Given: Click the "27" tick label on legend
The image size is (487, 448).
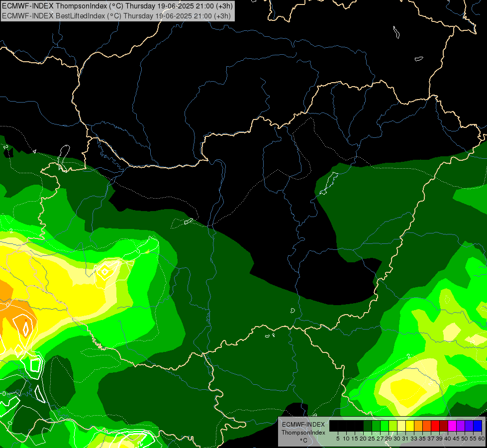Looking at the screenshot, I should point(380,439).
